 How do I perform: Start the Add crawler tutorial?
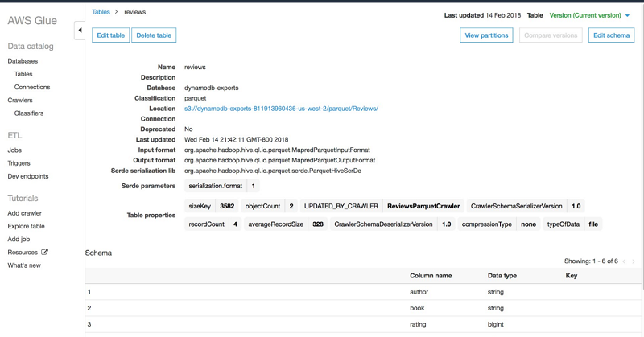pos(25,213)
